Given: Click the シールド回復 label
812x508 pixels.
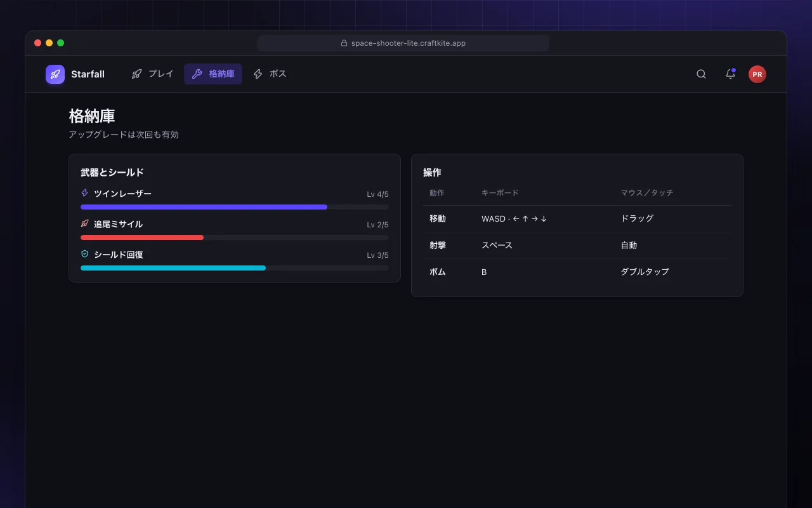Looking at the screenshot, I should click(x=118, y=255).
